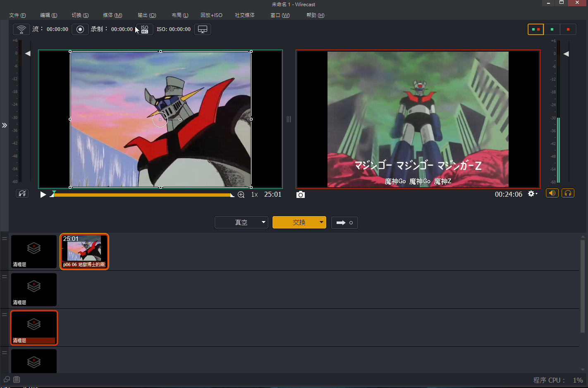Open the 交換 transition dropdown arrow
The height and width of the screenshot is (388, 588).
point(322,222)
